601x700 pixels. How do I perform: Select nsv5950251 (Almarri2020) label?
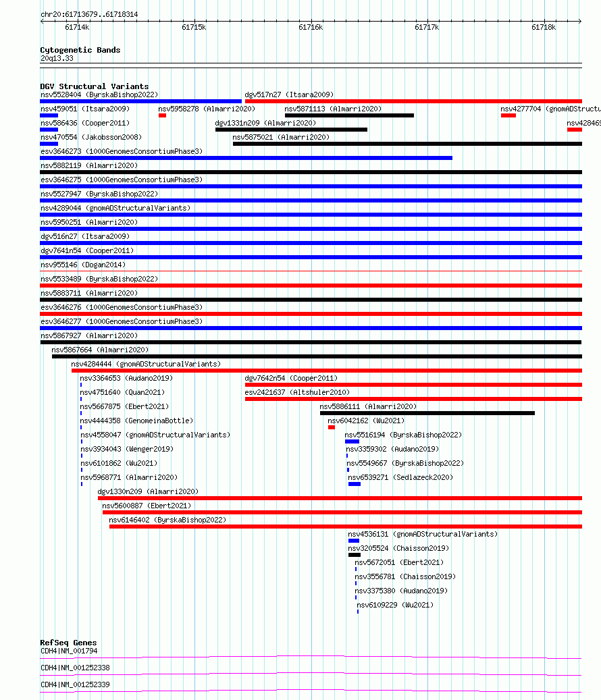coord(89,222)
